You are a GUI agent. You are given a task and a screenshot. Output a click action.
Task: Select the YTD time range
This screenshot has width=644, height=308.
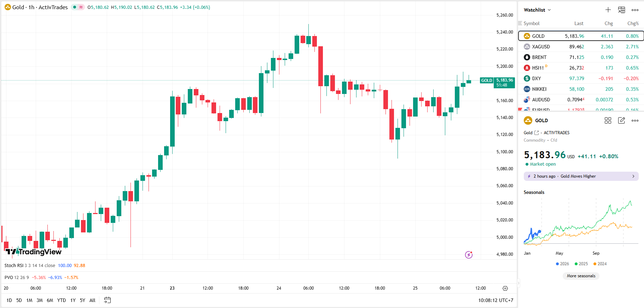[x=62, y=300]
